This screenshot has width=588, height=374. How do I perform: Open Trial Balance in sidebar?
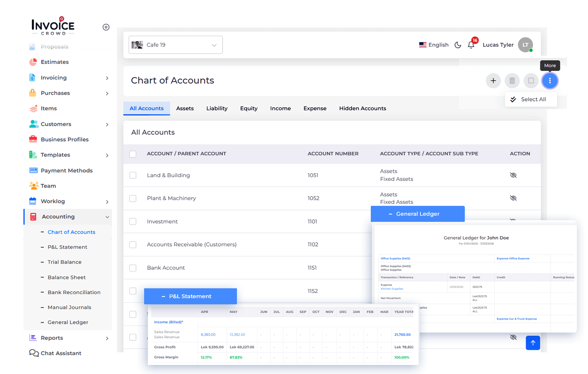click(64, 262)
